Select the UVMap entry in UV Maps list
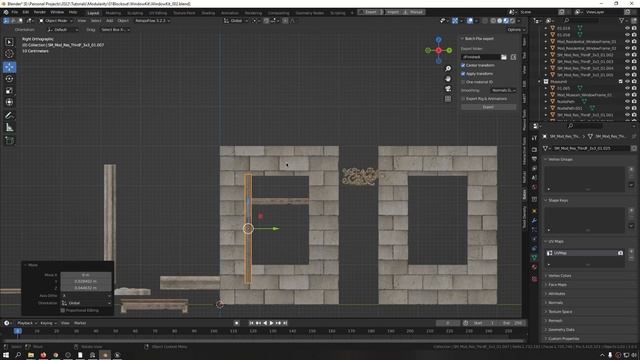The image size is (640, 360). pyautogui.click(x=584, y=253)
